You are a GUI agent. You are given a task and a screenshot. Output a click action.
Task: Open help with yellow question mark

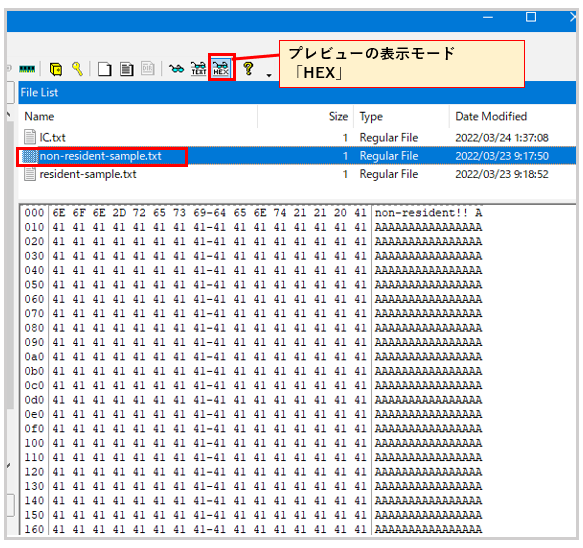coord(248,69)
